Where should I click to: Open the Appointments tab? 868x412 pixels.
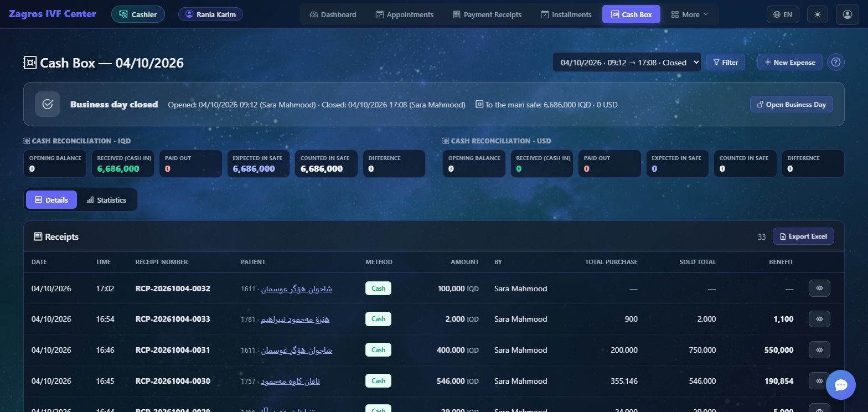404,14
